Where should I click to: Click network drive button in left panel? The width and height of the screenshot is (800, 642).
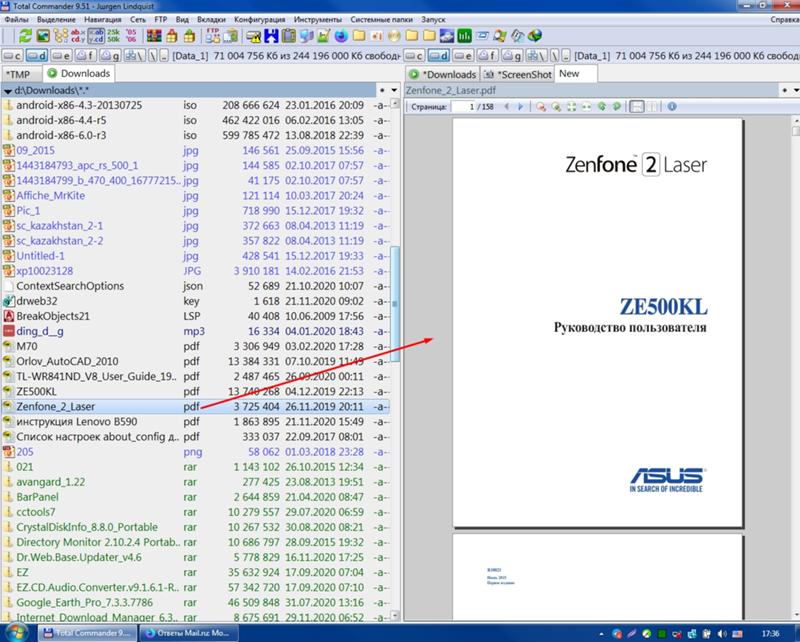(x=135, y=56)
